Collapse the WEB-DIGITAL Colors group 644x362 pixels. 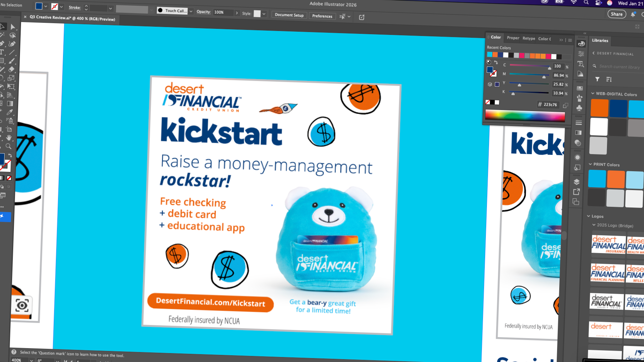(x=593, y=94)
